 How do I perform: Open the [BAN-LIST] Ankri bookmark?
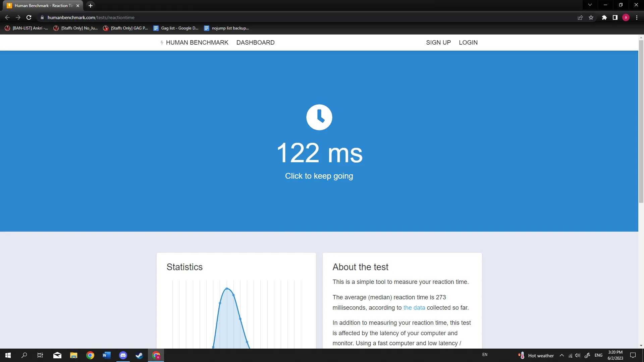(x=26, y=28)
